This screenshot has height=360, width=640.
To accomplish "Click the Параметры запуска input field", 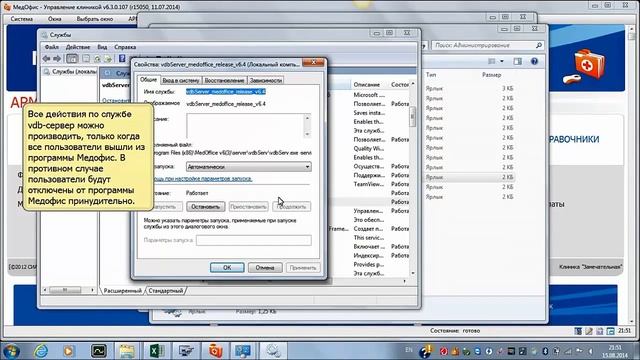I will tap(253, 240).
